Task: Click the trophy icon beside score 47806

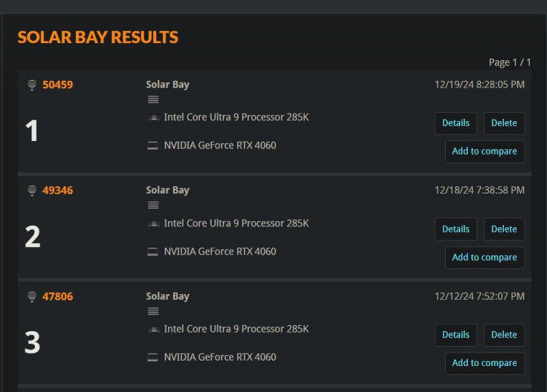Action: pos(31,296)
